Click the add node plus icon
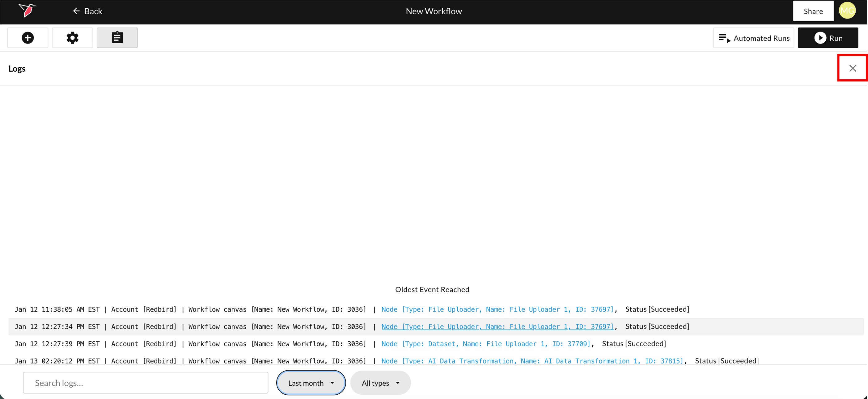The width and height of the screenshot is (868, 399). click(x=28, y=38)
